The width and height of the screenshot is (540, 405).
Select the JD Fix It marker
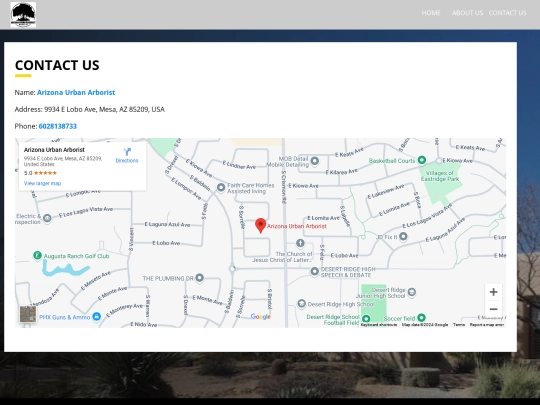tap(403, 237)
